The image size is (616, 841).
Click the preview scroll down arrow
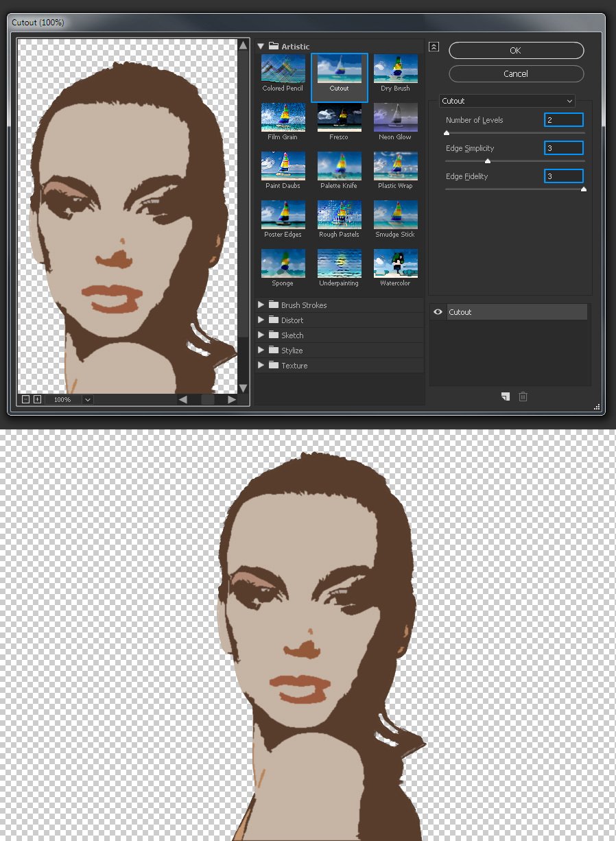243,388
